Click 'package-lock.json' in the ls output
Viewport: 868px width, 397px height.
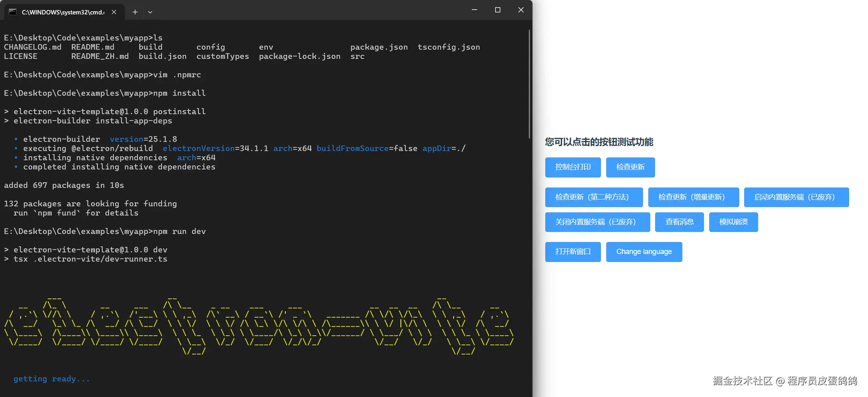click(x=299, y=56)
